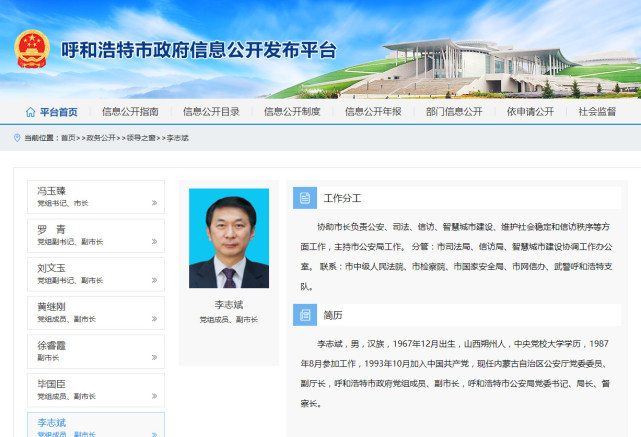Click the 工作分工 document icon

point(305,197)
